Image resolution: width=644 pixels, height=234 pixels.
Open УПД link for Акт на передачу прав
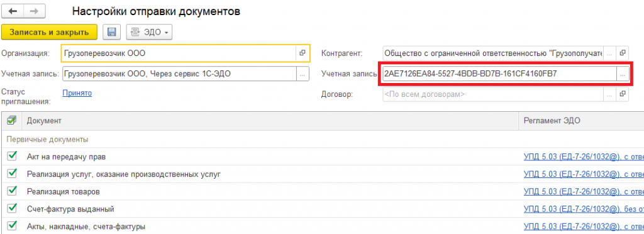pos(584,157)
